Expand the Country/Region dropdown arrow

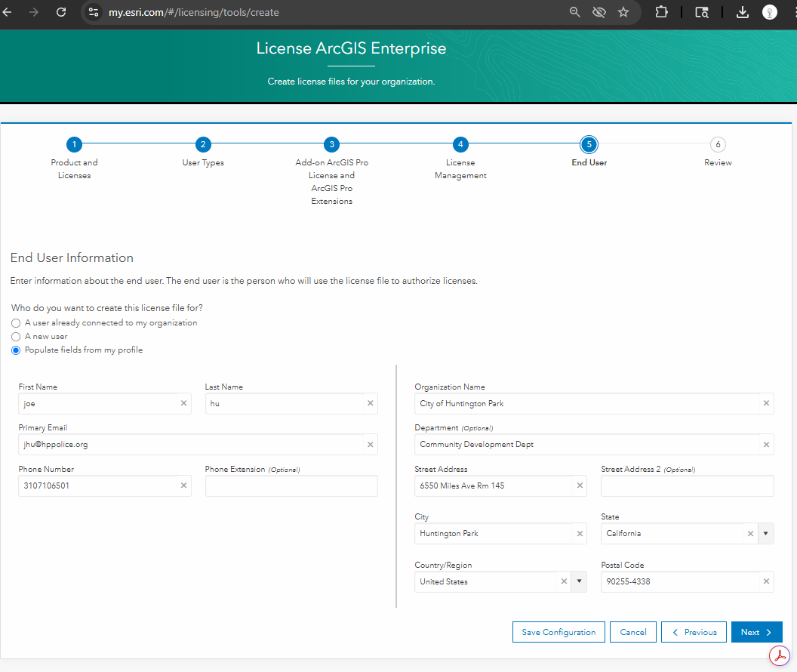click(579, 581)
